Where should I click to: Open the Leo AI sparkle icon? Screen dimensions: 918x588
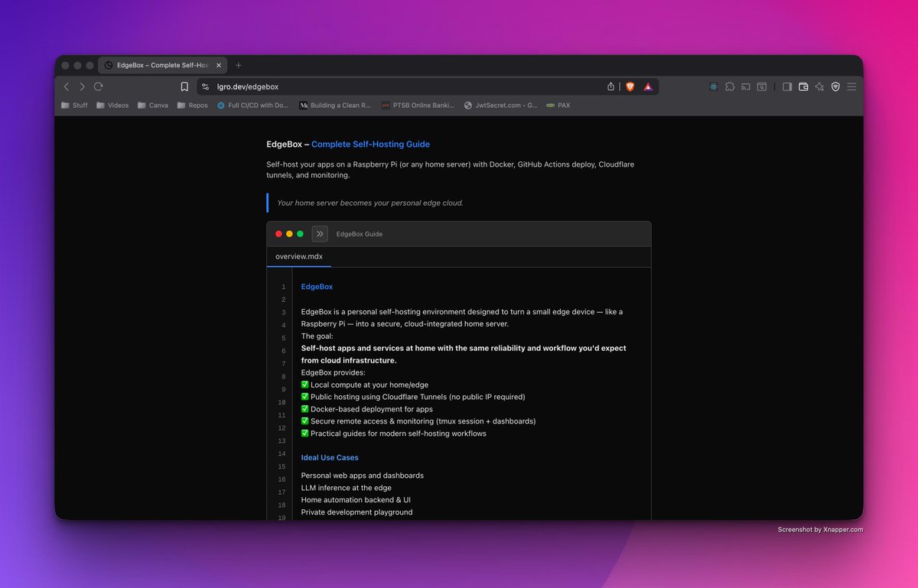819,87
